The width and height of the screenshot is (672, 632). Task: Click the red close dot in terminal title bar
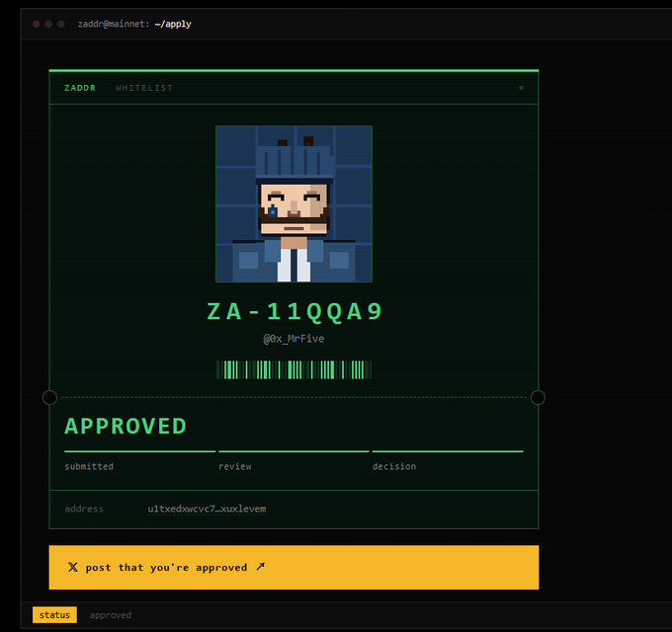37,24
